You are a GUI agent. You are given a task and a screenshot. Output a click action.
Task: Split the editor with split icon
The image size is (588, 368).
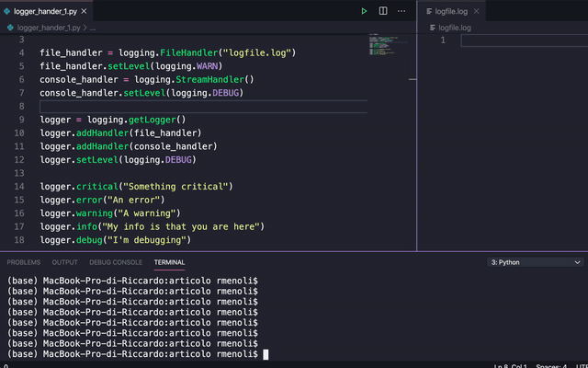pos(383,11)
